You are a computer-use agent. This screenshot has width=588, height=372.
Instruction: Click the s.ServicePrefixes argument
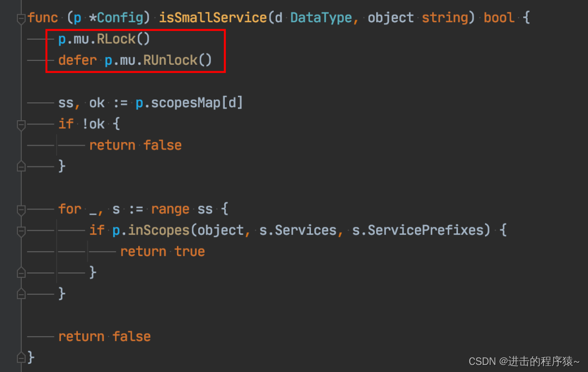418,230
